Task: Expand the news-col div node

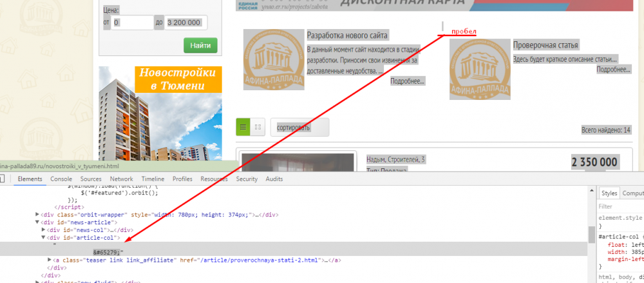Action: 43,230
